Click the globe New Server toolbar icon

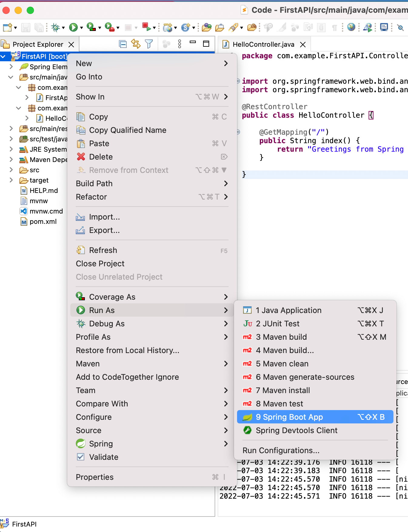click(x=168, y=28)
